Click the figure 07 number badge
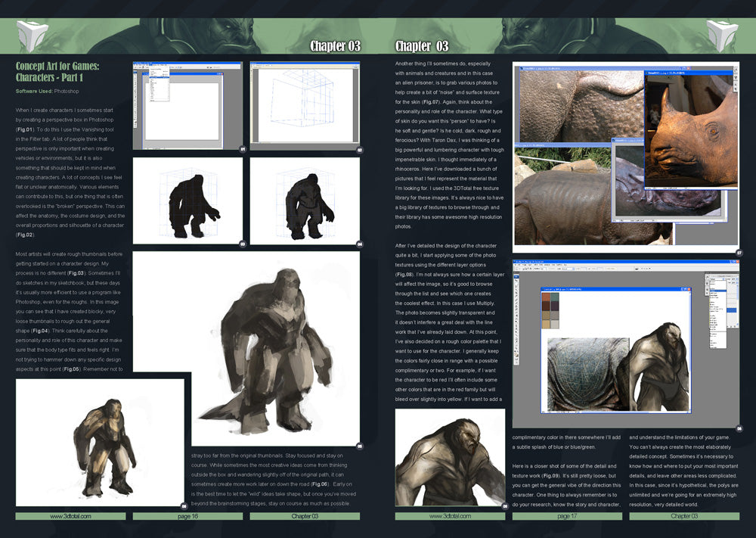 pyautogui.click(x=739, y=253)
